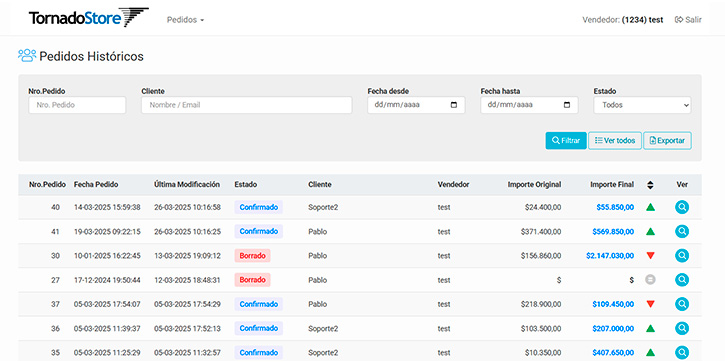
Task: Click the Fecha hasta date field
Action: [x=529, y=105]
